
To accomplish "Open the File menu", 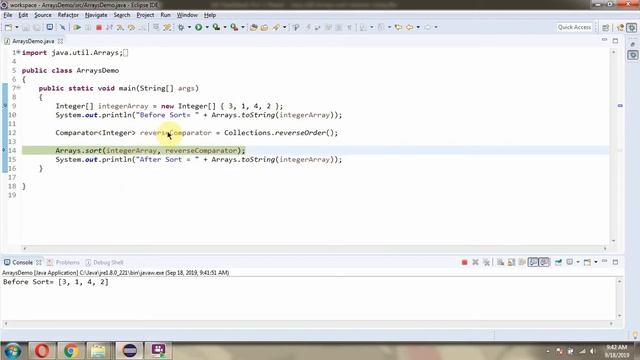I will click(x=8, y=15).
